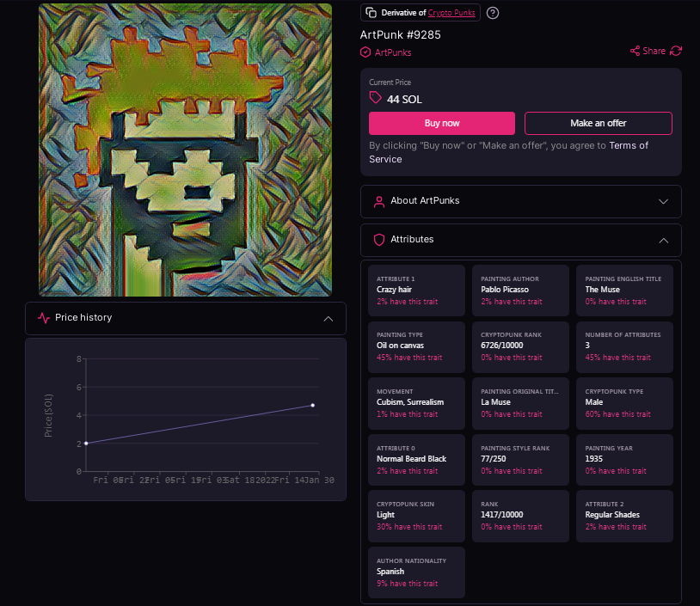Click the person icon beside About ArtPunks
The height and width of the screenshot is (606, 700).
pos(379,202)
